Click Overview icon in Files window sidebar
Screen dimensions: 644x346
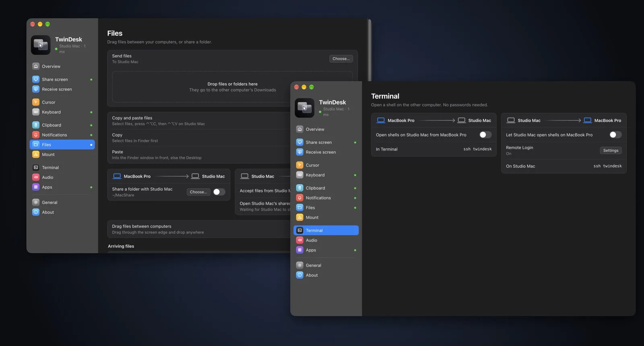click(x=36, y=66)
